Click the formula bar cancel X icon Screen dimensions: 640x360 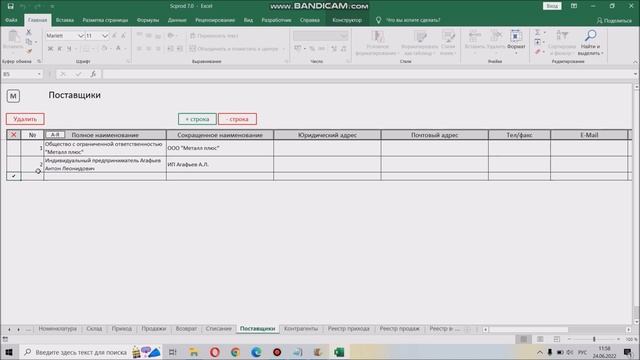click(x=63, y=74)
